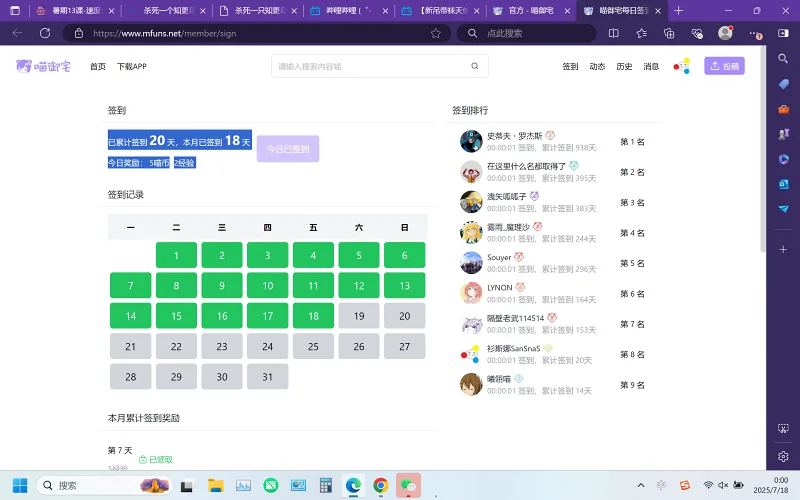This screenshot has width=800, height=500.
Task: Switch to 哔哩哔哩 tab
Action: (x=349, y=10)
